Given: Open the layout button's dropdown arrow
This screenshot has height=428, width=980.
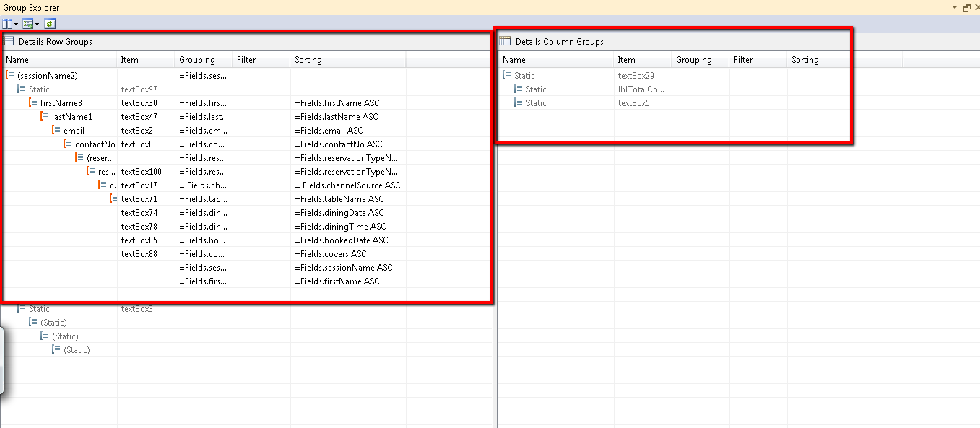Looking at the screenshot, I should coord(17,24).
